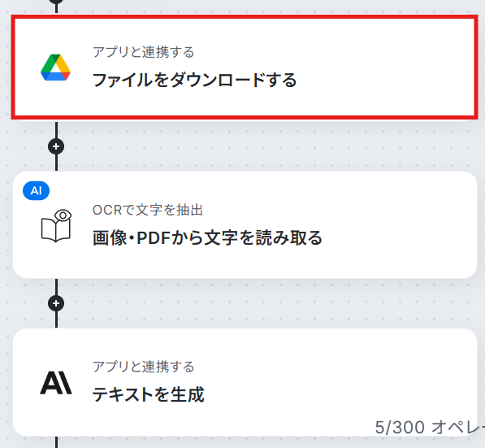Click the ファイルをダウンロードする title text
The height and width of the screenshot is (448, 485).
[x=194, y=80]
